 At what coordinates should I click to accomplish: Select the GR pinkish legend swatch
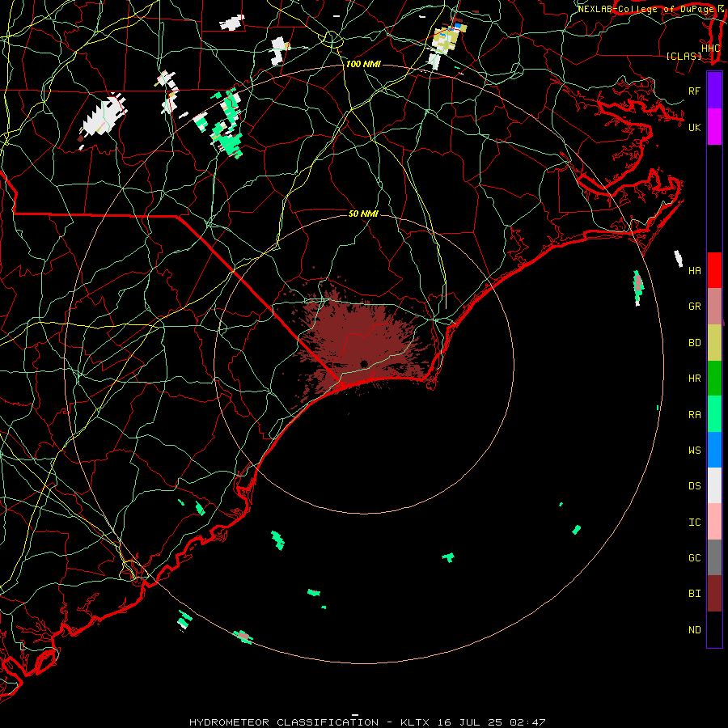(714, 307)
